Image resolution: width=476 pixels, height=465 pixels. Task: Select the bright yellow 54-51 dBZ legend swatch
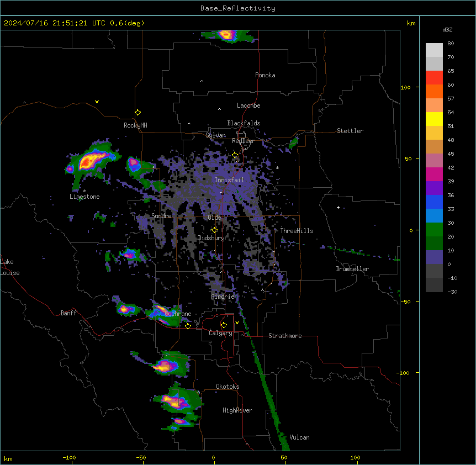[434, 119]
